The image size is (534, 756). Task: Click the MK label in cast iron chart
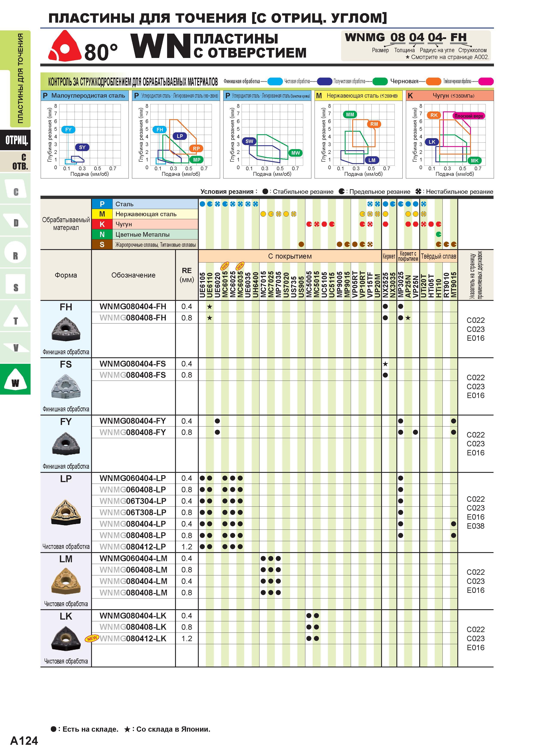point(475,161)
